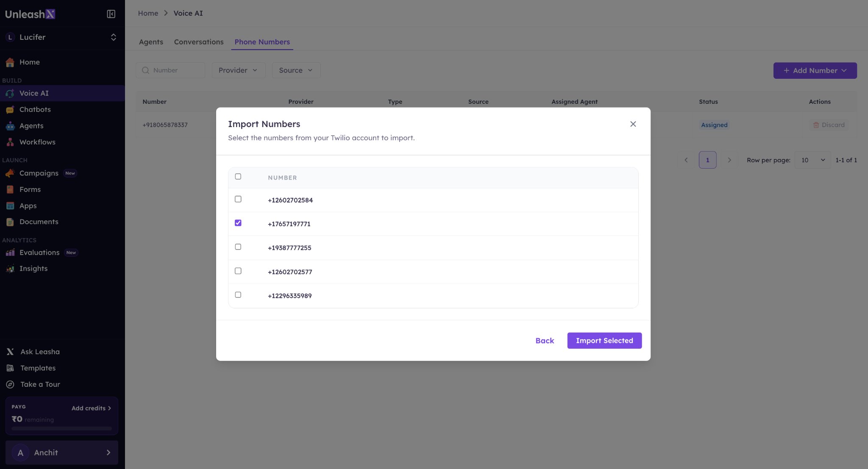Screen dimensions: 868x469
Task: Click the +12296335989 number text
Action: point(289,296)
